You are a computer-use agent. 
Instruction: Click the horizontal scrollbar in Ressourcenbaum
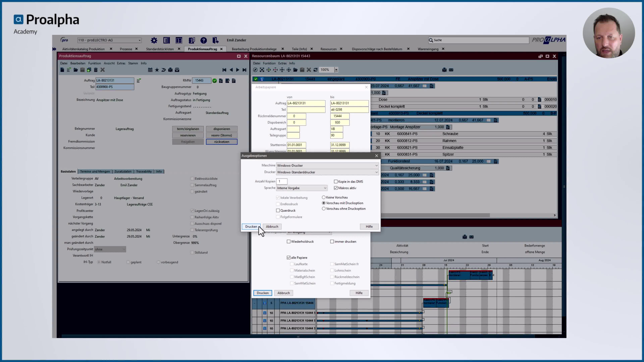click(x=430, y=215)
